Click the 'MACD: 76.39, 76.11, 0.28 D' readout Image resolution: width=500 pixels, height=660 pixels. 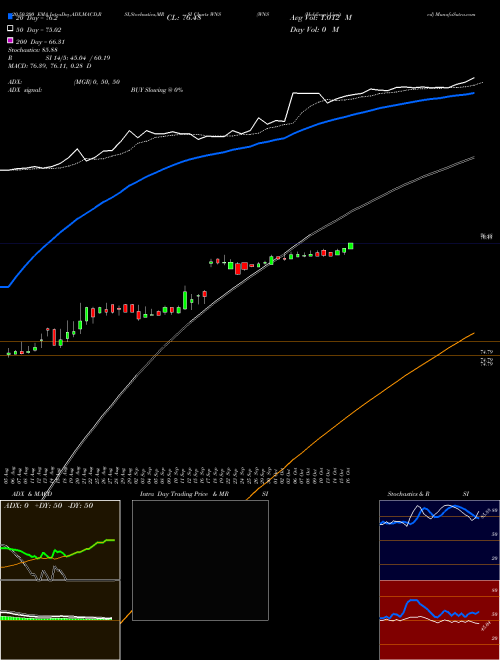tap(50, 66)
